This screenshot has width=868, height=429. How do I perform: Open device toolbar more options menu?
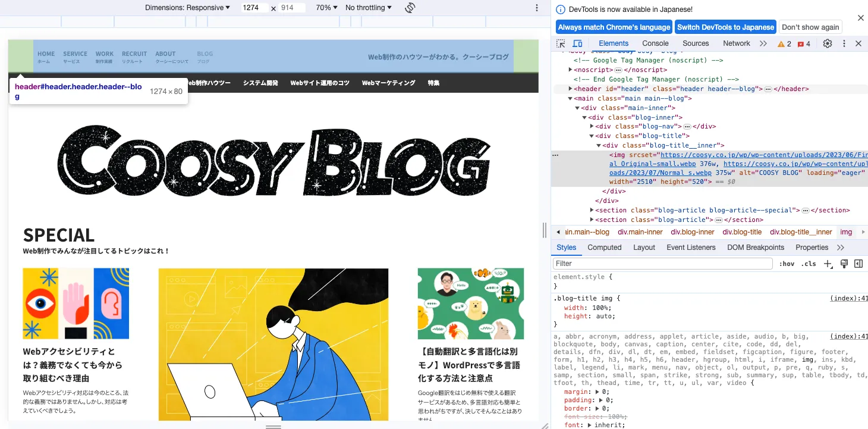537,8
